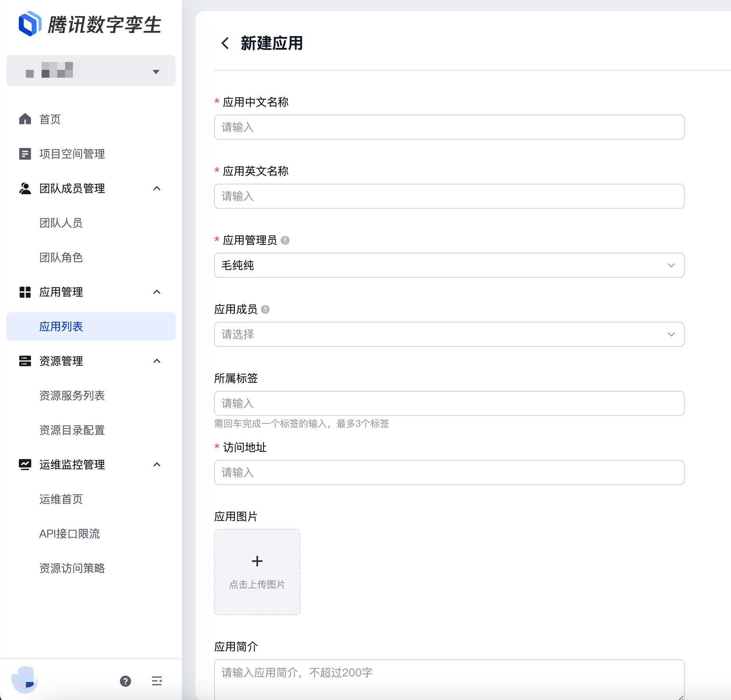The image size is (731, 700).
Task: Click the info icon next to 应用管理员
Action: click(285, 240)
